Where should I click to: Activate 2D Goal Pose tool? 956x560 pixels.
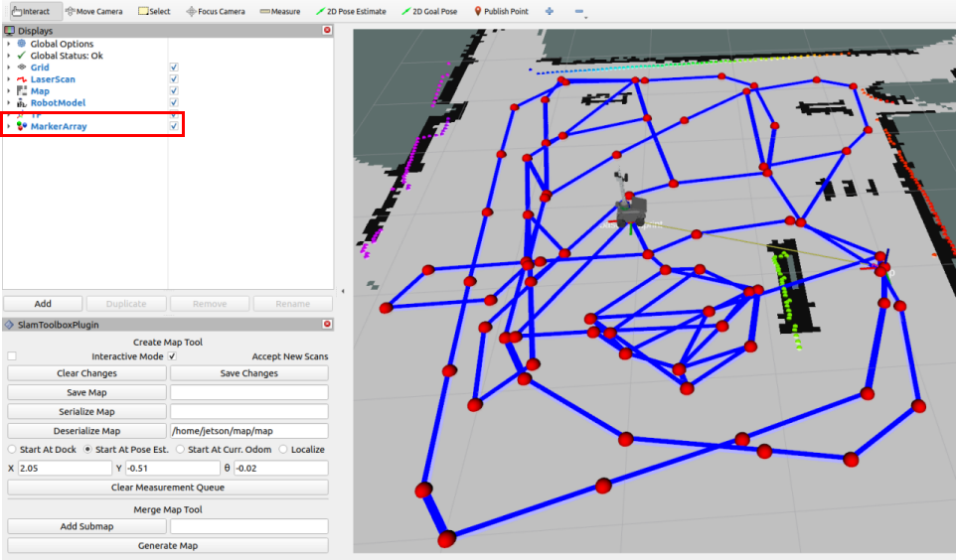click(x=430, y=11)
